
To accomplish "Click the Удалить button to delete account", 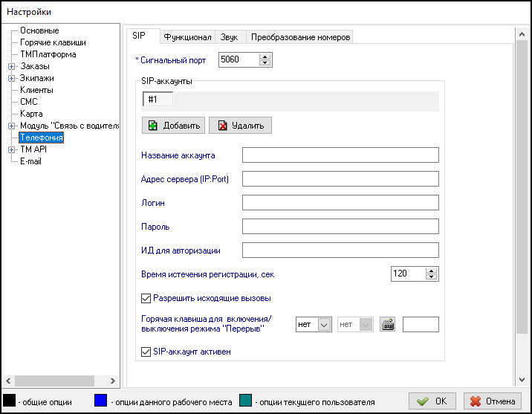I will point(240,126).
